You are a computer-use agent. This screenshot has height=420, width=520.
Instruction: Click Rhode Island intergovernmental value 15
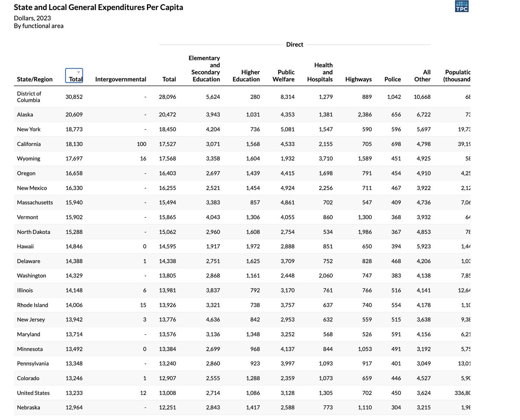143,305
